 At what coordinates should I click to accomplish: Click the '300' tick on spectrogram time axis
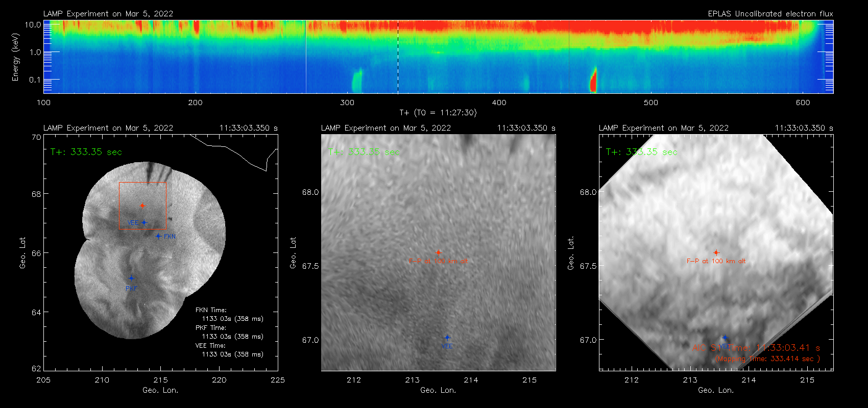pyautogui.click(x=347, y=103)
